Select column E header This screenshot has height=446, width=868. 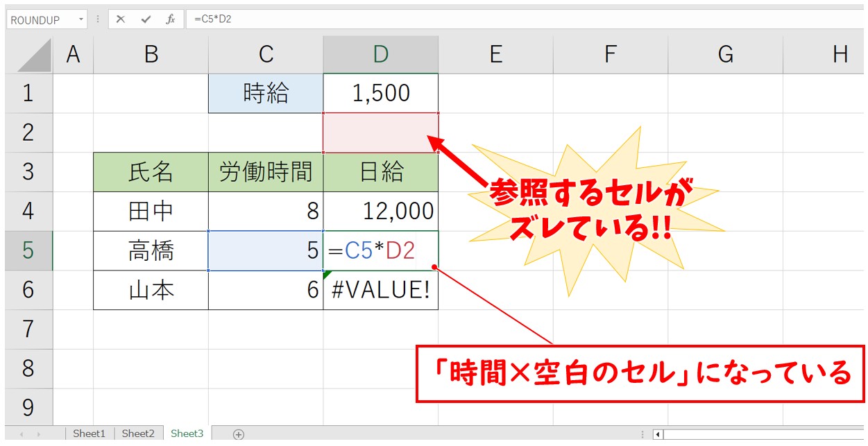[x=495, y=55]
